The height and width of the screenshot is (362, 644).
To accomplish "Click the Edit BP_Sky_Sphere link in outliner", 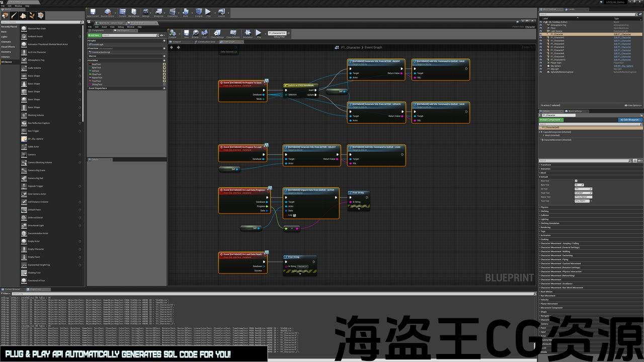I will click(623, 66).
